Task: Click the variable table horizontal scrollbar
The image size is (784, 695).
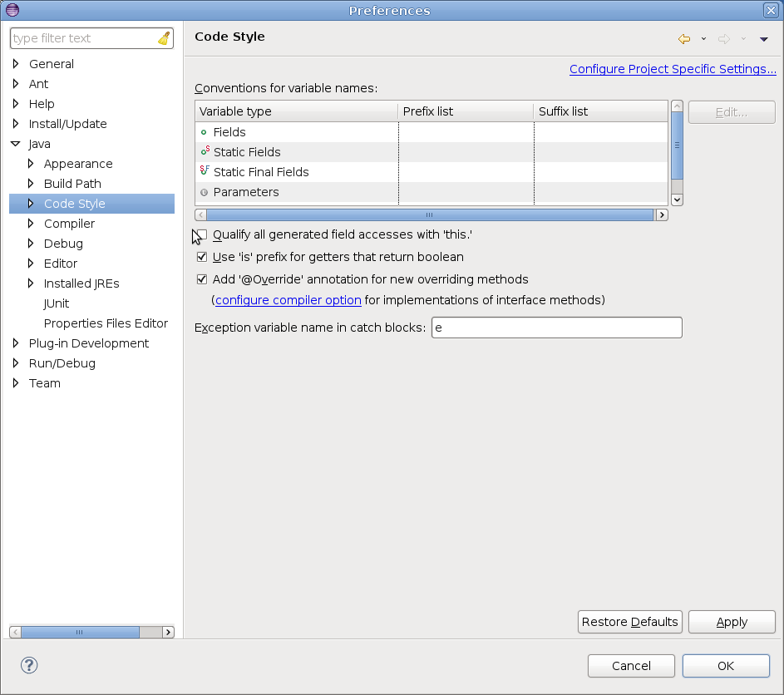Action: [x=430, y=214]
